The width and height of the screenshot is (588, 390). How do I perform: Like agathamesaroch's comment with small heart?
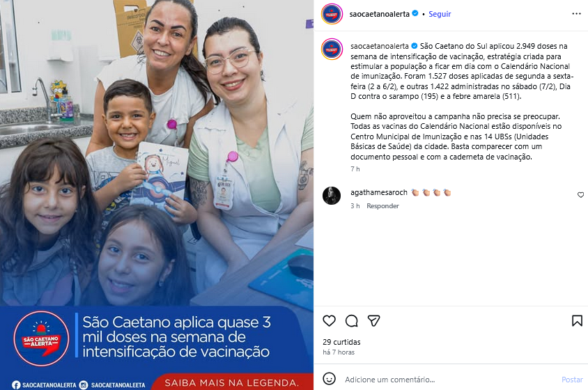[x=580, y=195]
